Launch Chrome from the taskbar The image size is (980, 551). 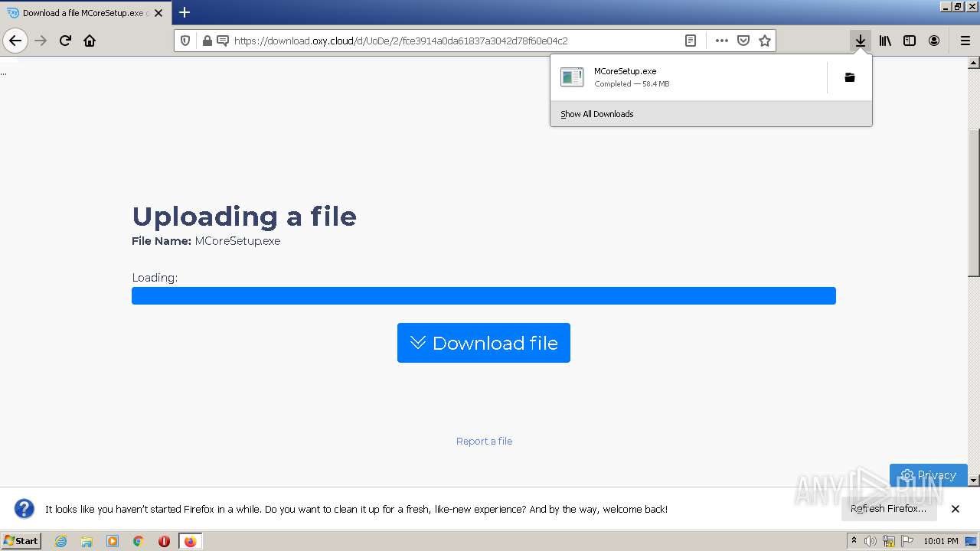click(x=139, y=541)
